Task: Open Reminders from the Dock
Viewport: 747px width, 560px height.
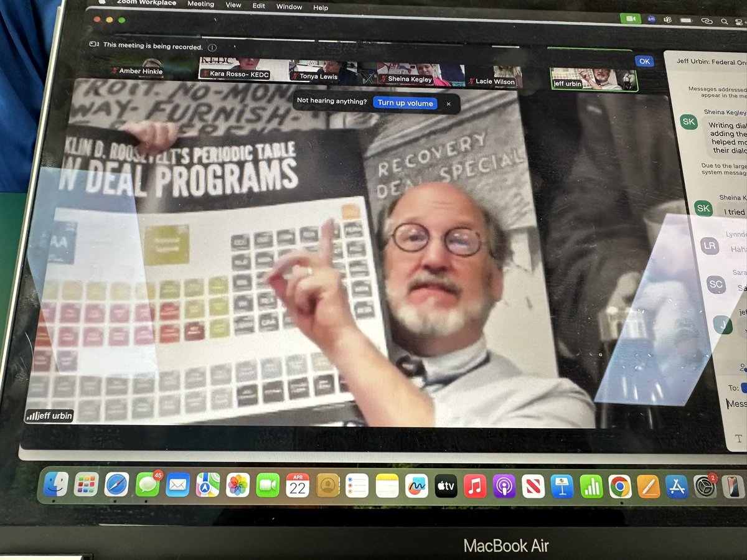Action: point(357,485)
